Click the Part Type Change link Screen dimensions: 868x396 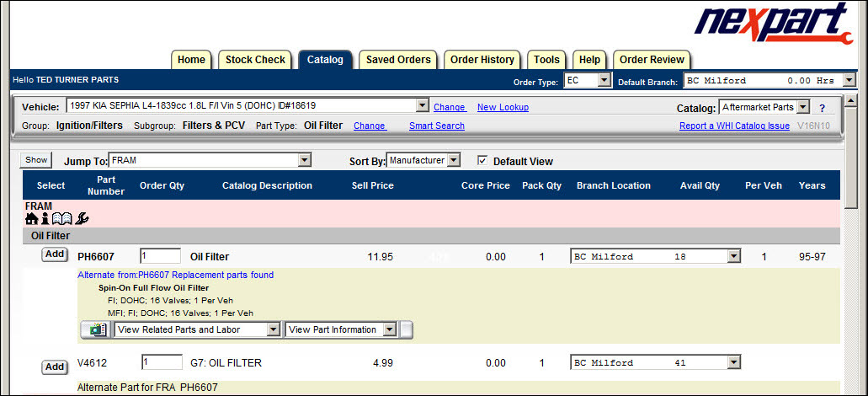click(x=370, y=126)
